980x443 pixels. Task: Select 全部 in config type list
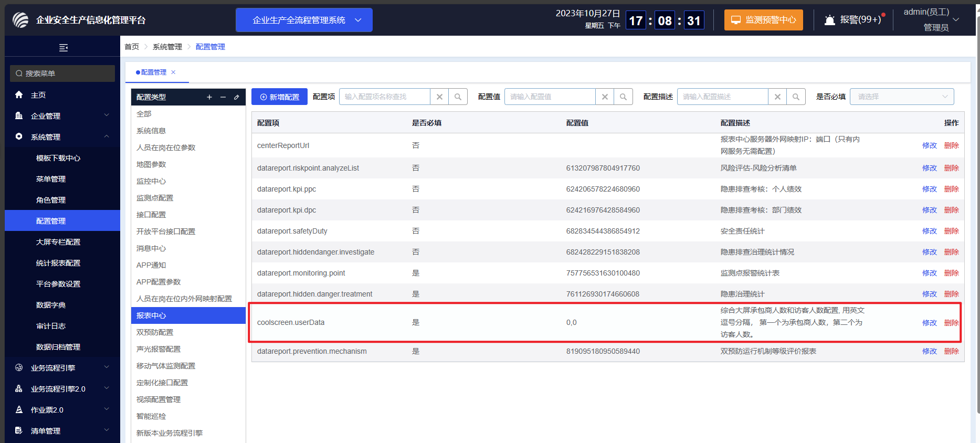tap(188, 114)
